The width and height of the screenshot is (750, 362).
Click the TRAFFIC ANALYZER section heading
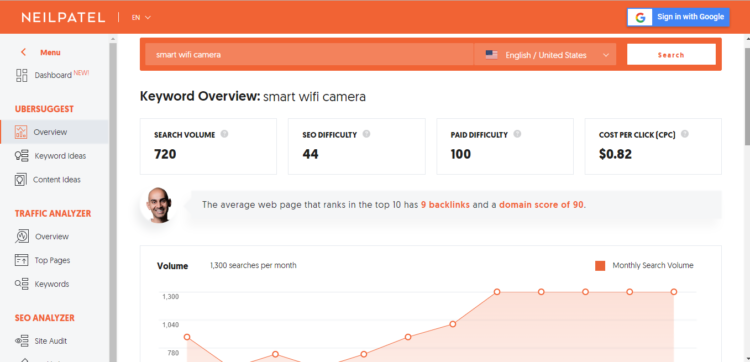[x=53, y=213]
